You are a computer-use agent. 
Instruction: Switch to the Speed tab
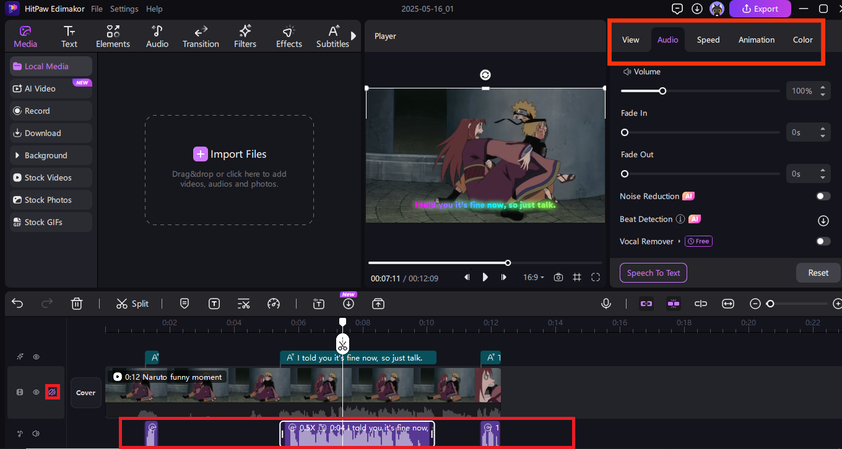pyautogui.click(x=708, y=40)
